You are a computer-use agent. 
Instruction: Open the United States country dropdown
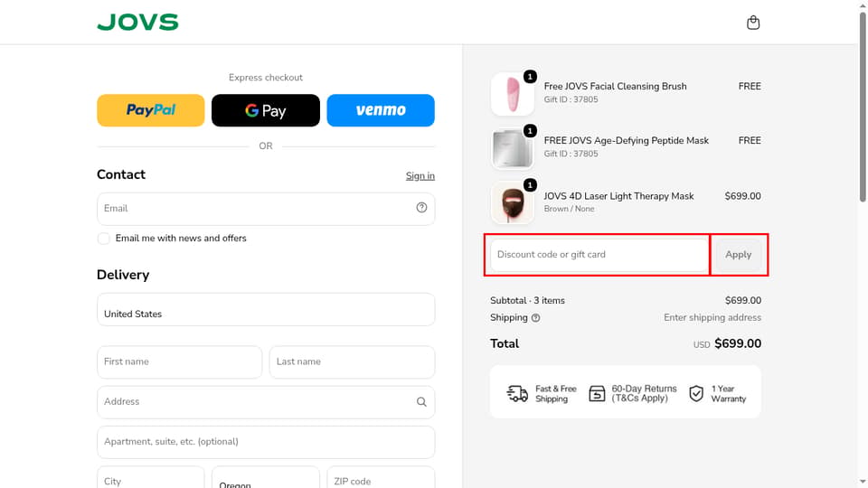[x=266, y=309]
